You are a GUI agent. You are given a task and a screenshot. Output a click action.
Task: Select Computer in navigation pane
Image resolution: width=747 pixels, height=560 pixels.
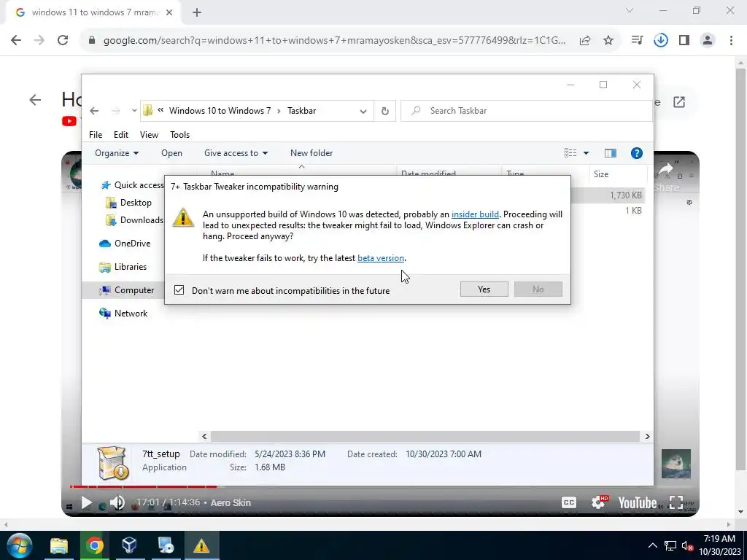pos(127,290)
